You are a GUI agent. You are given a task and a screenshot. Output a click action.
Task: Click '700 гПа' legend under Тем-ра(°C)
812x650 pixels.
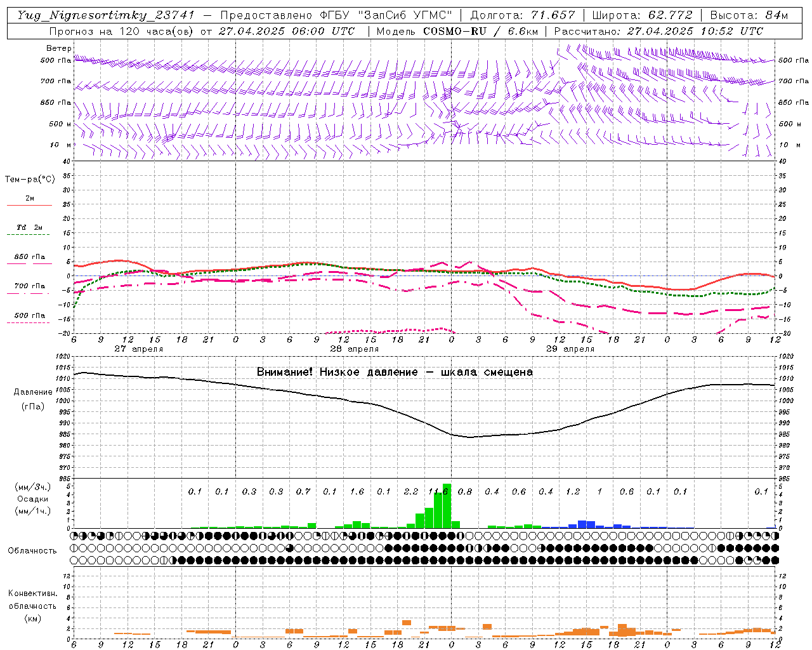[29, 289]
